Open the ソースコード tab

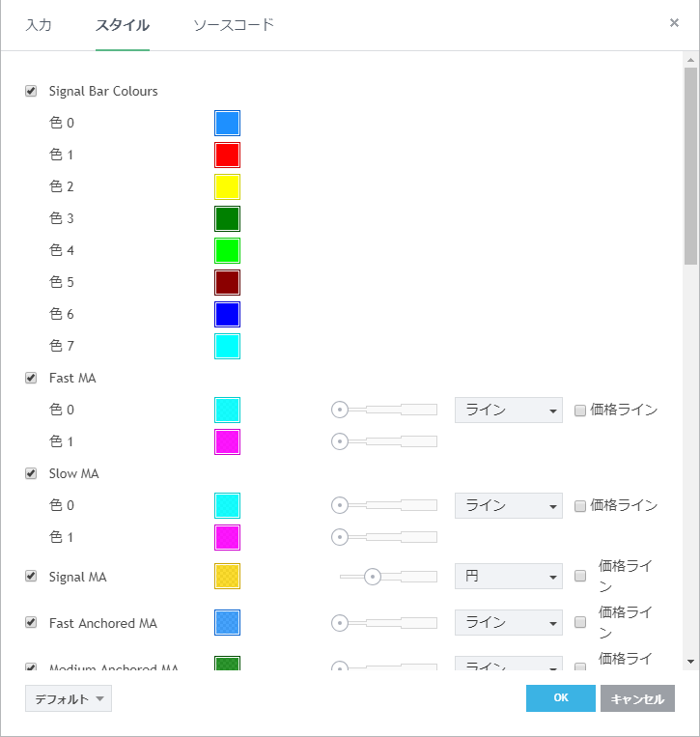234,25
